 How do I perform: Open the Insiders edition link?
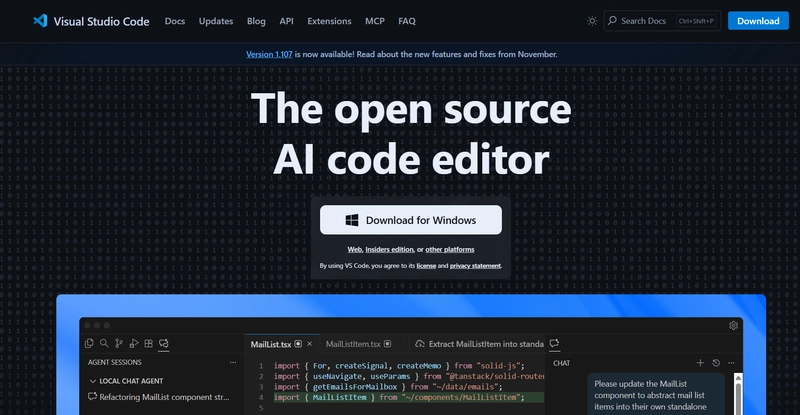(389, 250)
